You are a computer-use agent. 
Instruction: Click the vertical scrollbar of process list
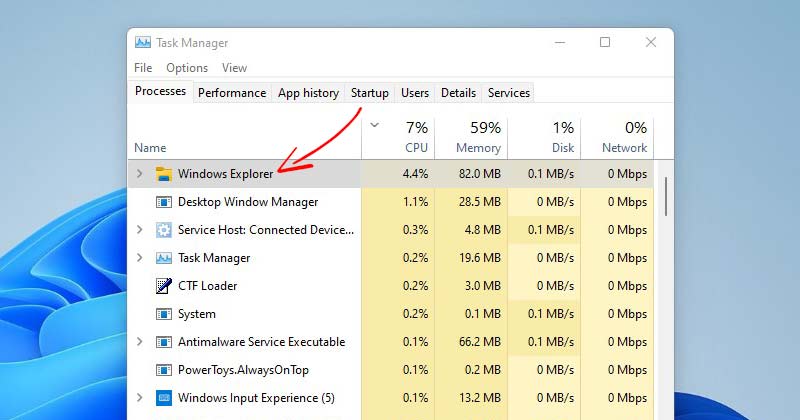point(665,195)
